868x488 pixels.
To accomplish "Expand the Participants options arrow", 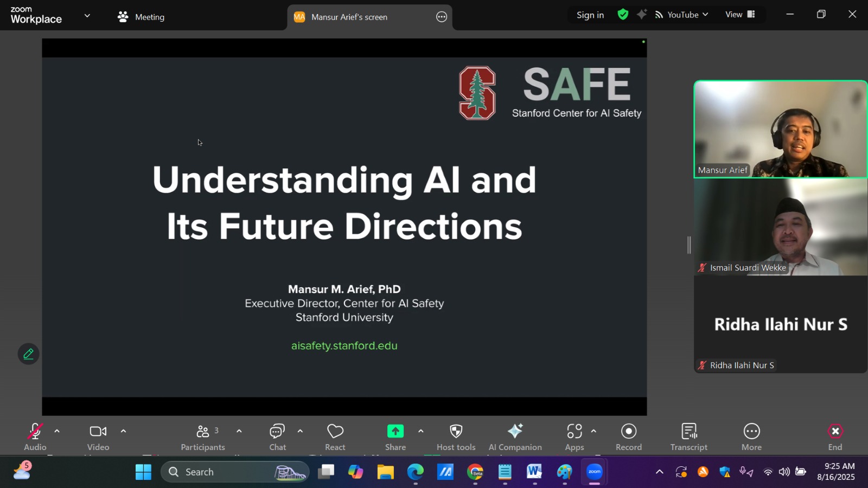I will pyautogui.click(x=239, y=432).
